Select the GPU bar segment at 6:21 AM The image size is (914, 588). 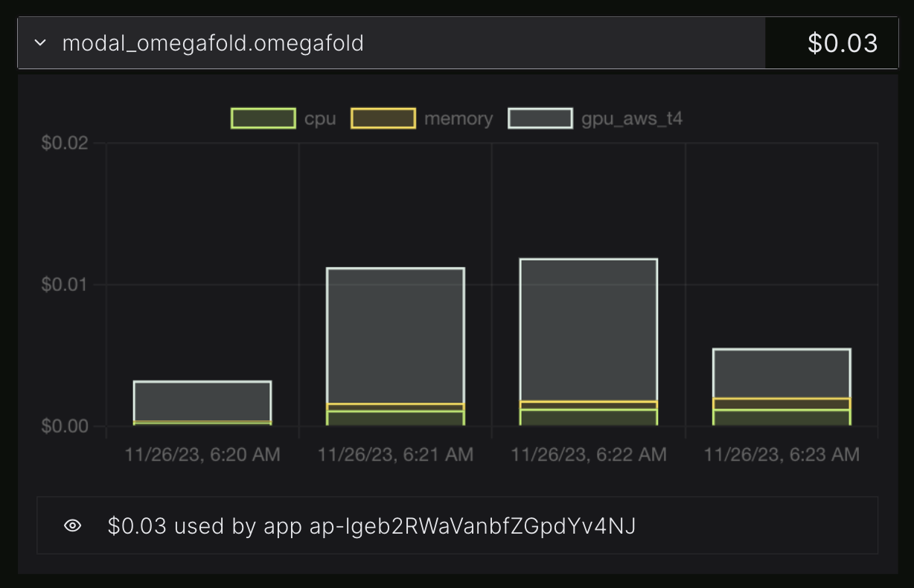(x=395, y=335)
